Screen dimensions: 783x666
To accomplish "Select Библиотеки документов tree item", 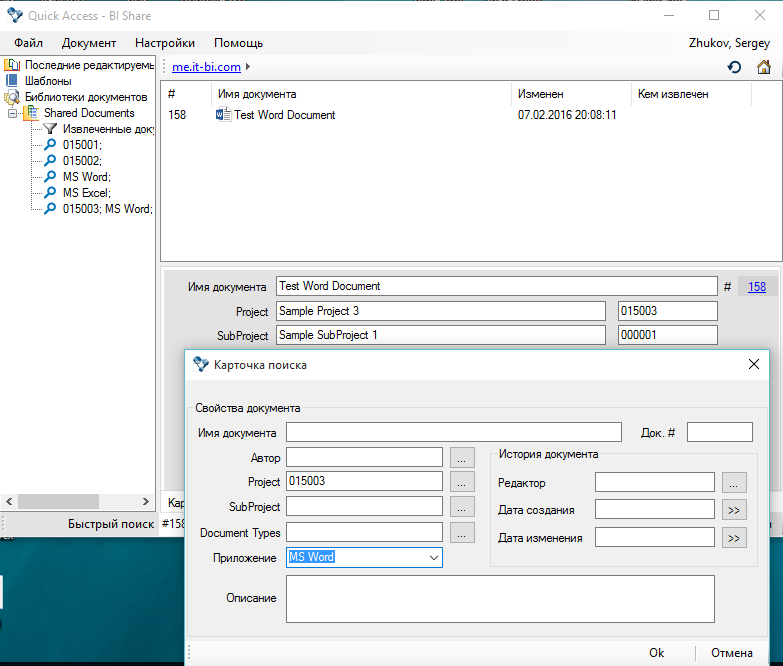I will pyautogui.click(x=86, y=97).
